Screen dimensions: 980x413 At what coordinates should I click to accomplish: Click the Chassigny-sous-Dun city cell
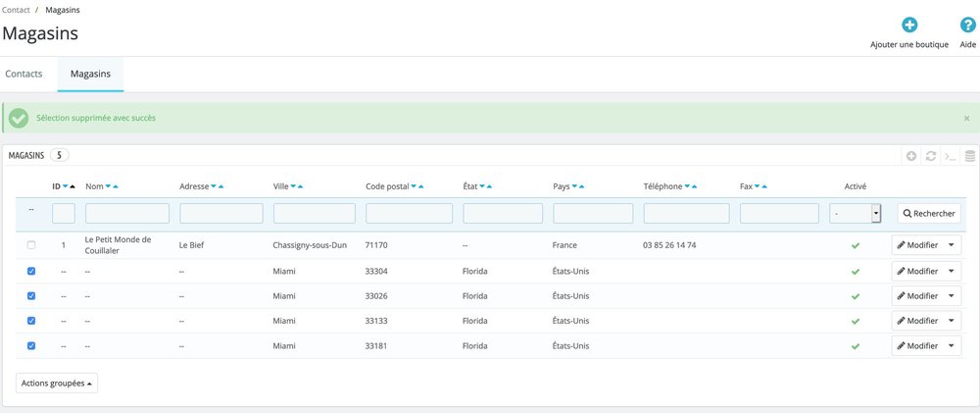pos(310,245)
